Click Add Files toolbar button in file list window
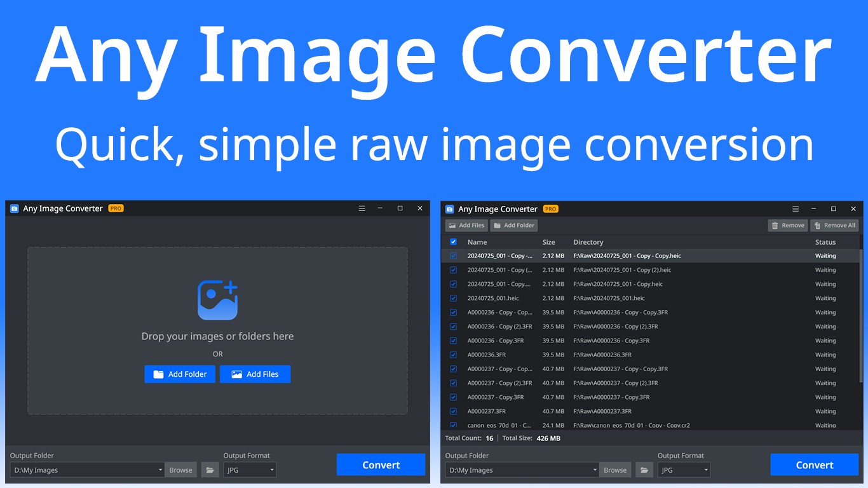The width and height of the screenshot is (868, 488). (466, 226)
